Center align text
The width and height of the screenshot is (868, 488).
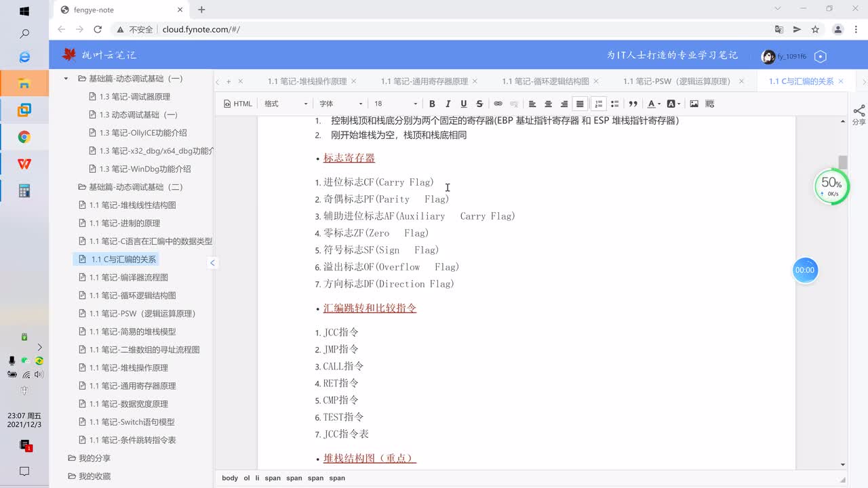[x=548, y=104]
